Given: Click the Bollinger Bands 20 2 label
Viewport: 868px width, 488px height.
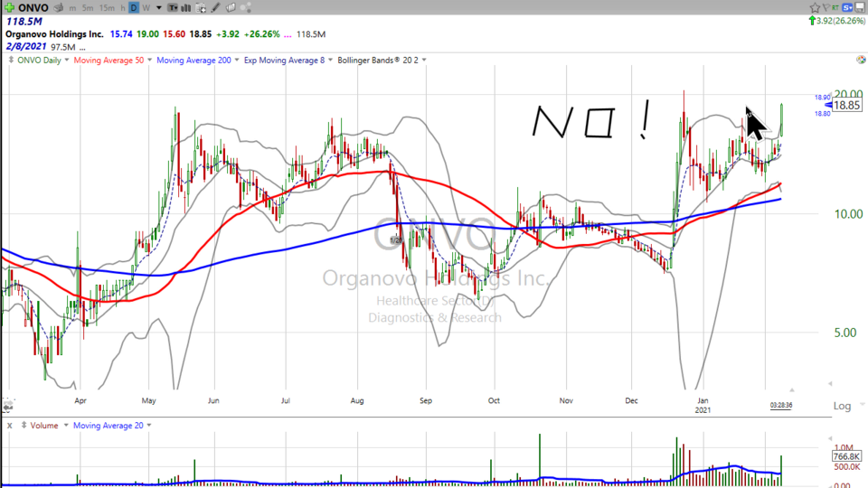Looking at the screenshot, I should click(x=378, y=61).
